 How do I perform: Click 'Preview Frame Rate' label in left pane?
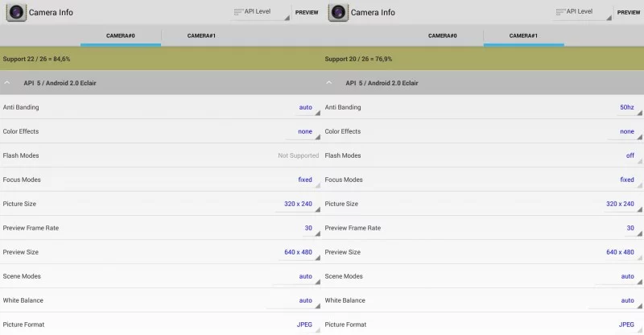(31, 228)
